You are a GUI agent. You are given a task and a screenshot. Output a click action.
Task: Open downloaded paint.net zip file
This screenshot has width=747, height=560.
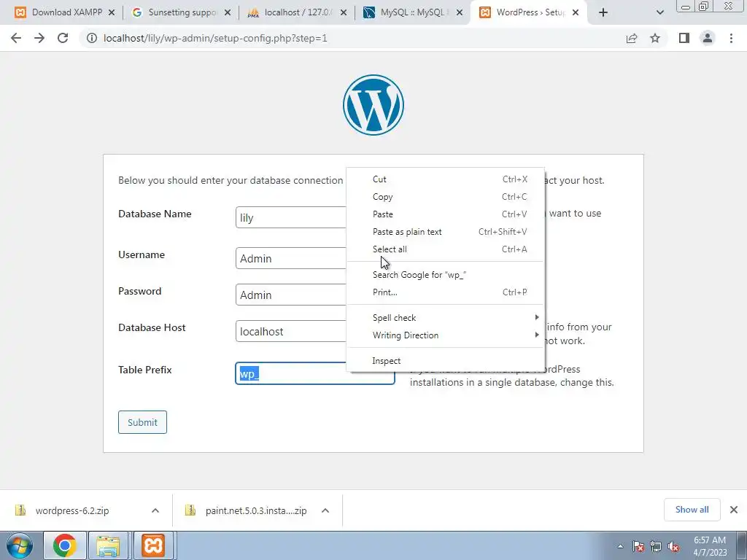256,510
